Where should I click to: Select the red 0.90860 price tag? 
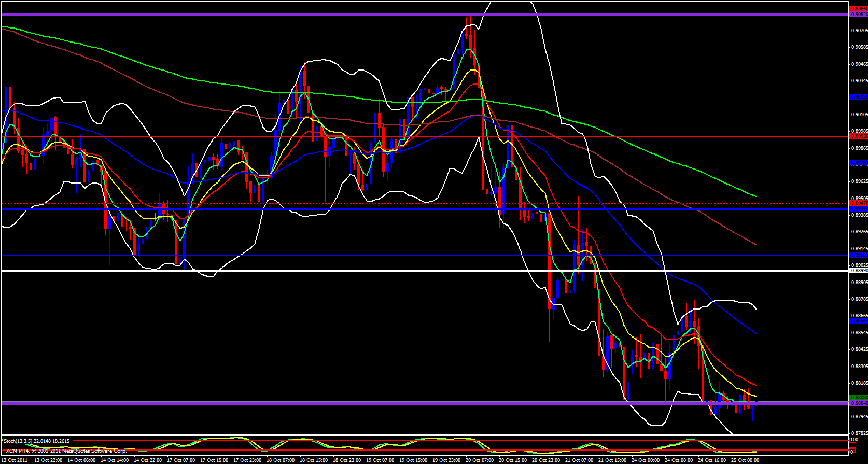(858, 9)
